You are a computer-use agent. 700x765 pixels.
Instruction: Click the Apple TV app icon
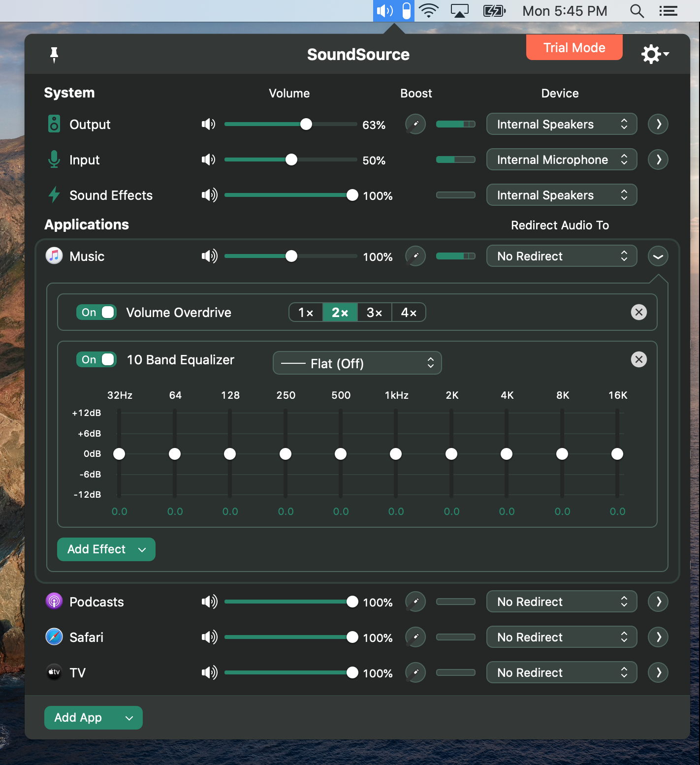pos(54,672)
